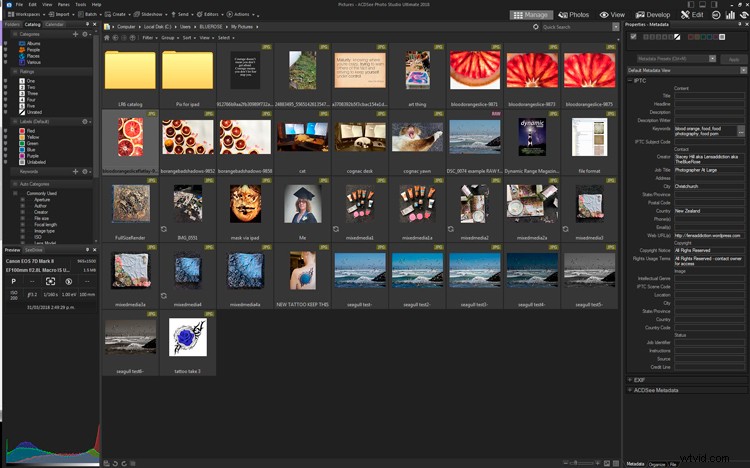Click the flash status icon in Preview panel

68,281
